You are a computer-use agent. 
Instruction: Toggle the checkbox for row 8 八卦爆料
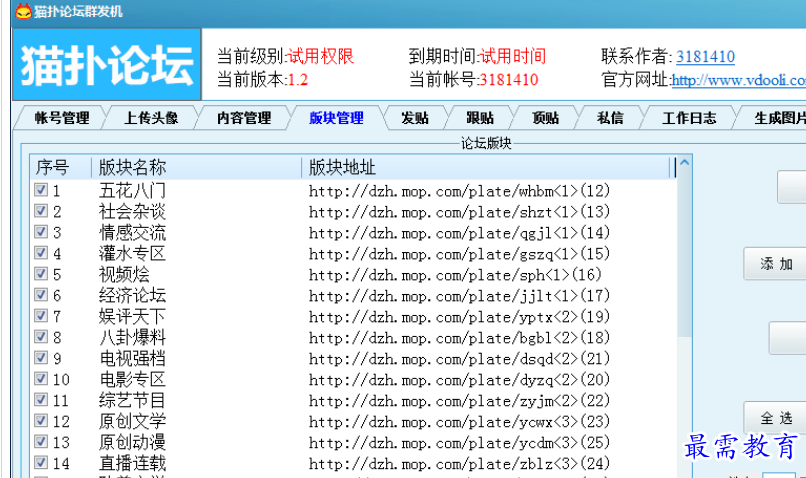41,337
